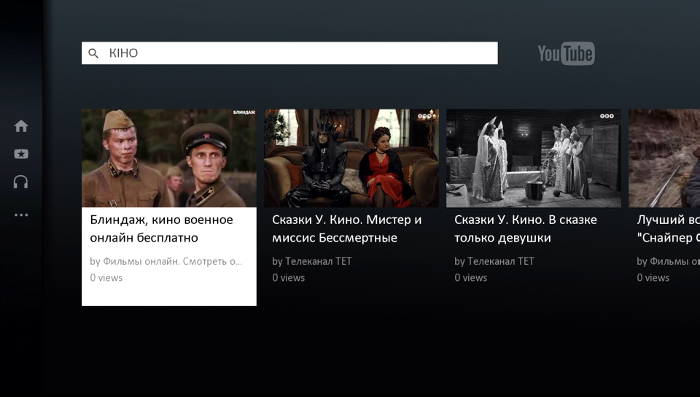Click the partially visible Лучший title at right edge

pyautogui.click(x=668, y=229)
